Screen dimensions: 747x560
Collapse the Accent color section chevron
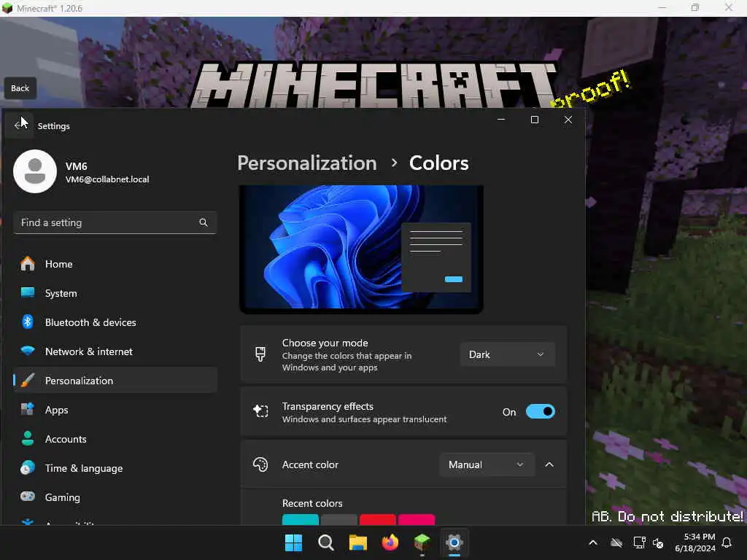(x=549, y=464)
